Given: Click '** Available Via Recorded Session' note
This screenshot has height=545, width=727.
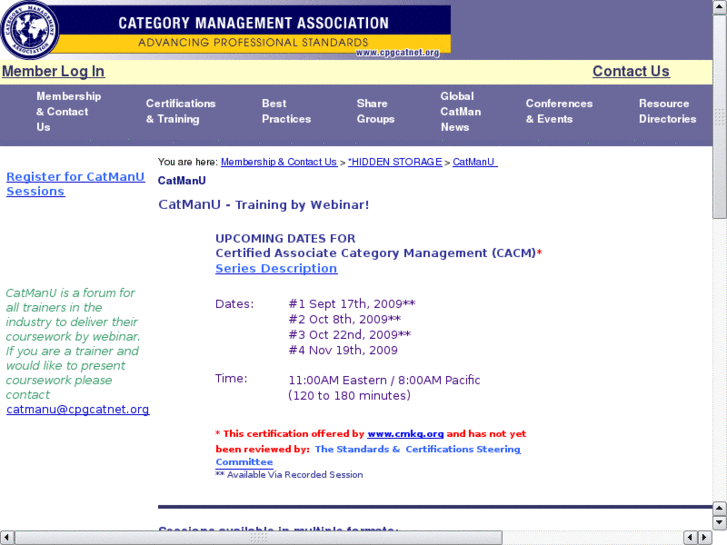Looking at the screenshot, I should coord(289,474).
